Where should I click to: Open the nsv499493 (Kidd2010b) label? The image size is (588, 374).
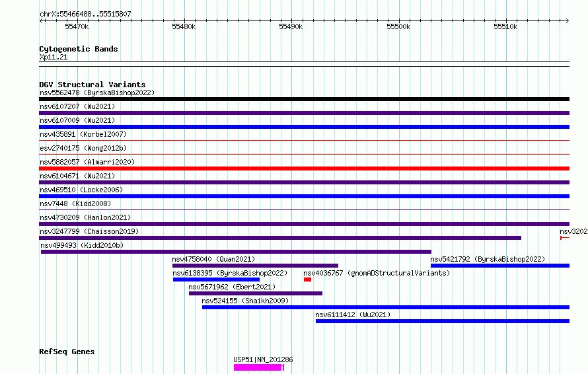point(82,245)
